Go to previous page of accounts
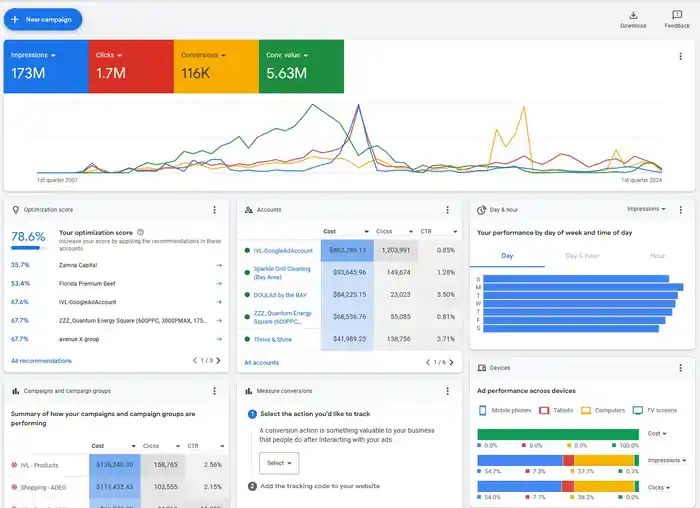 (428, 362)
